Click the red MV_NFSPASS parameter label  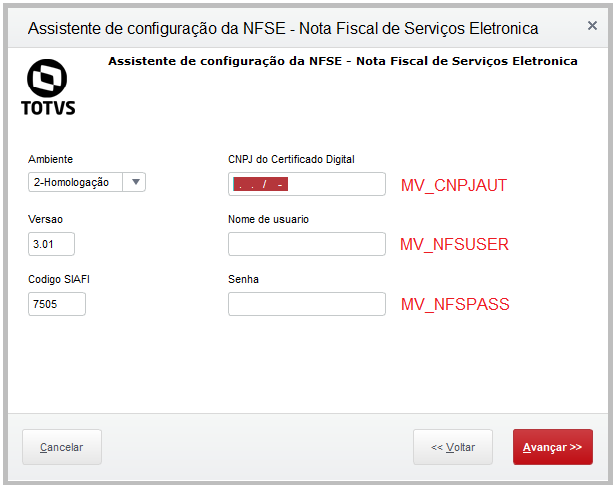(455, 304)
